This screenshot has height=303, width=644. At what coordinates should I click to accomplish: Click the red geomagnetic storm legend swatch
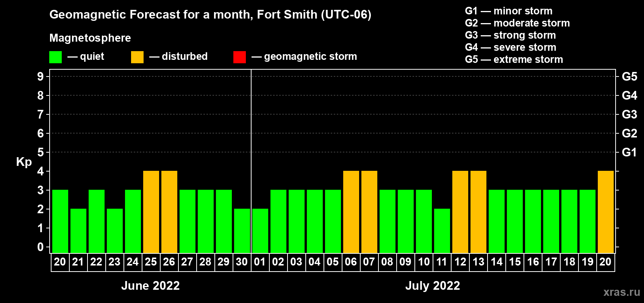tap(240, 57)
